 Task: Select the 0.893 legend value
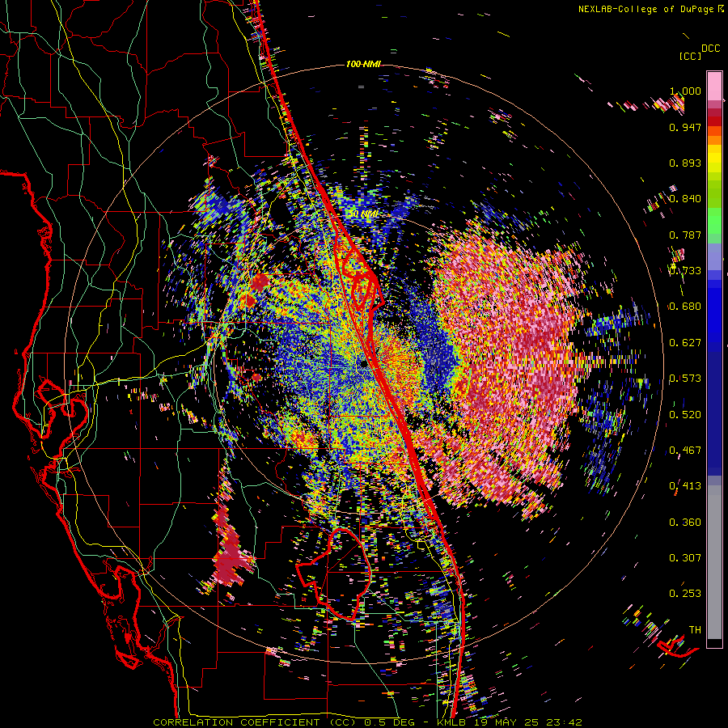(685, 163)
